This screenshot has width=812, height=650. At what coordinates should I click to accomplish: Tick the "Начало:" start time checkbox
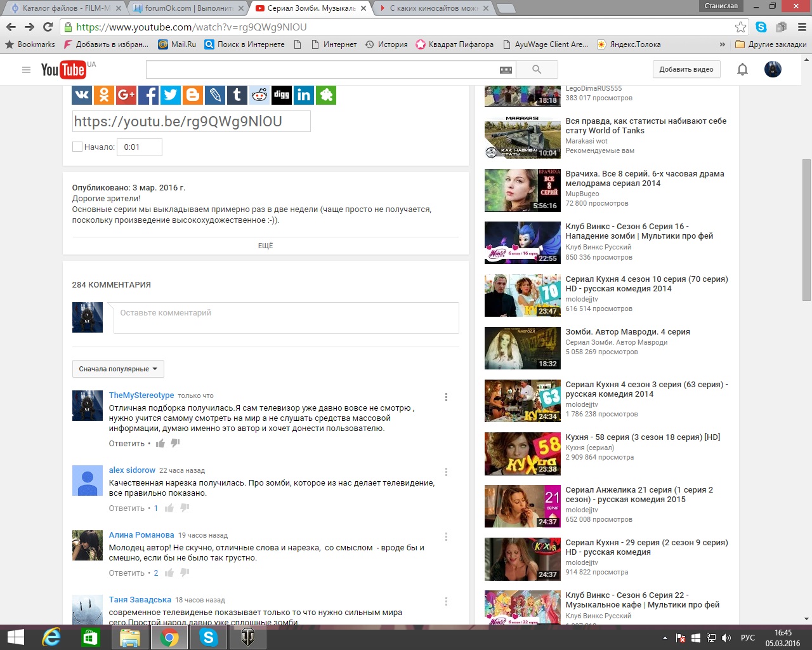click(x=77, y=147)
